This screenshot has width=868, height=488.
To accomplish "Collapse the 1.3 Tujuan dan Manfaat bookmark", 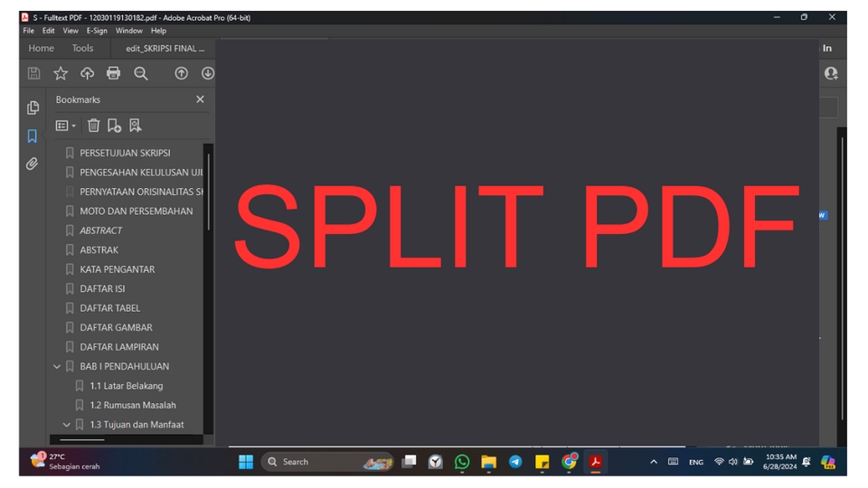I will (x=66, y=425).
